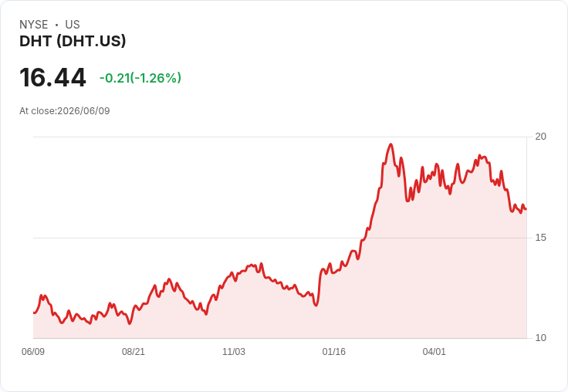Screen dimensions: 568x392
Task: Click the 10 y-axis price label
Action: click(x=540, y=338)
